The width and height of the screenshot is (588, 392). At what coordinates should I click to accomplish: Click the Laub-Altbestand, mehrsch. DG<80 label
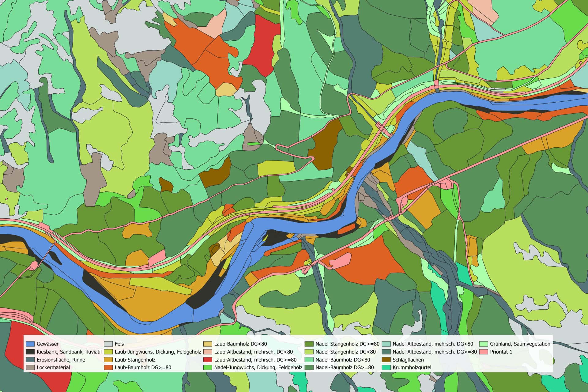[x=253, y=352]
